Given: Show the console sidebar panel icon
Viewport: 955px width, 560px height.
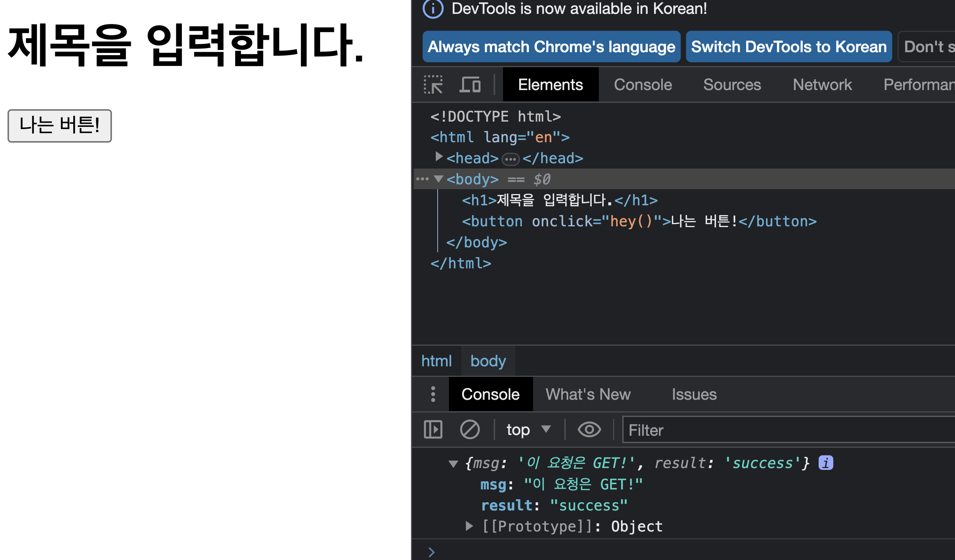Looking at the screenshot, I should pos(433,430).
